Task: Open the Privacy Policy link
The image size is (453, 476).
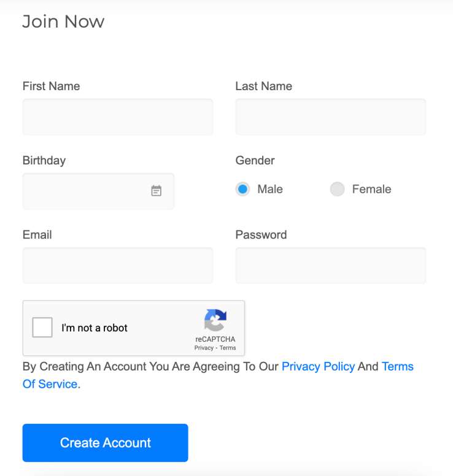Action: (318, 366)
